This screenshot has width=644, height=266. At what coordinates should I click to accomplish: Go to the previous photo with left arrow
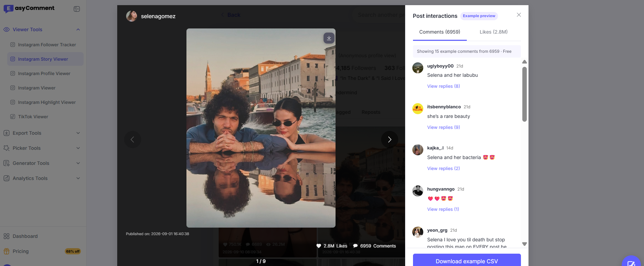(133, 140)
